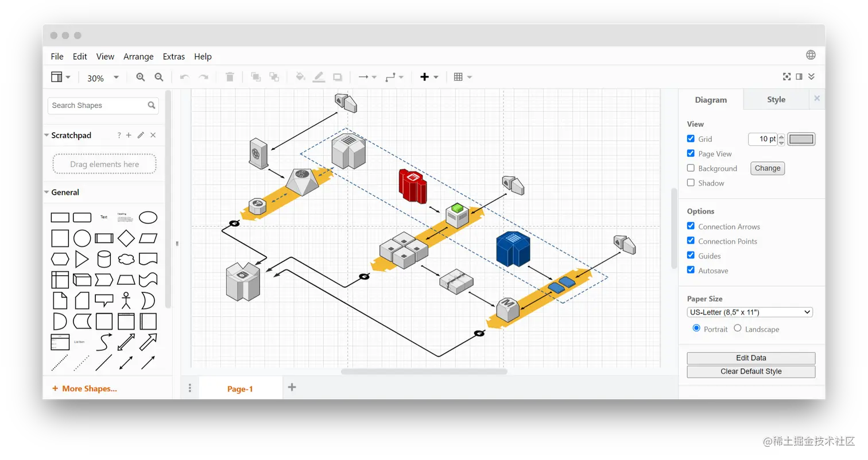Click the Zoom Out magnifier icon
The image size is (868, 460).
pos(159,77)
